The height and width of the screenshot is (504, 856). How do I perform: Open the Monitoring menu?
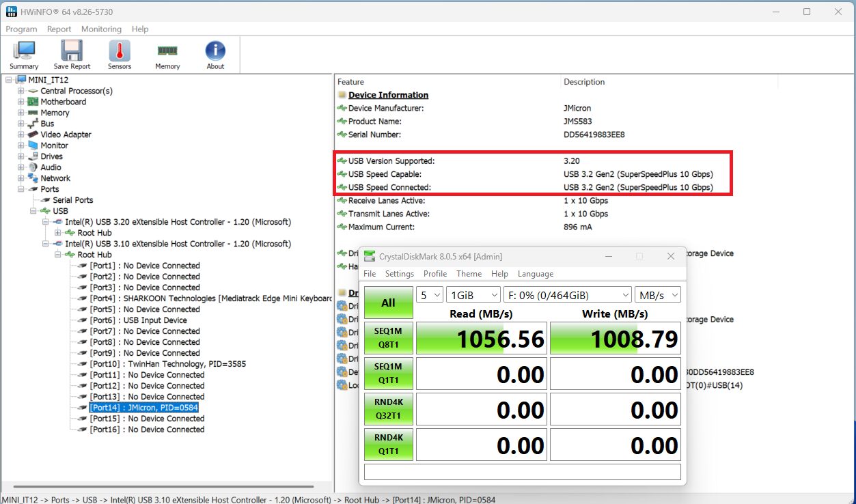pos(101,29)
